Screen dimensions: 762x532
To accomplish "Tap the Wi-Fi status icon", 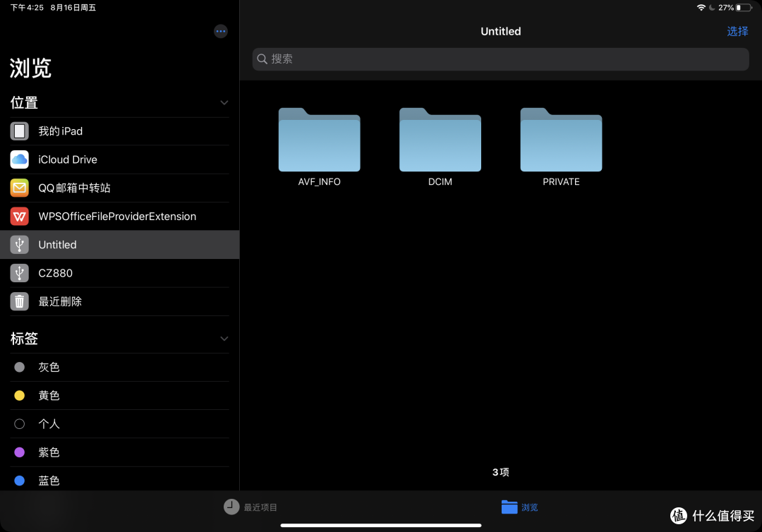I will (x=701, y=8).
